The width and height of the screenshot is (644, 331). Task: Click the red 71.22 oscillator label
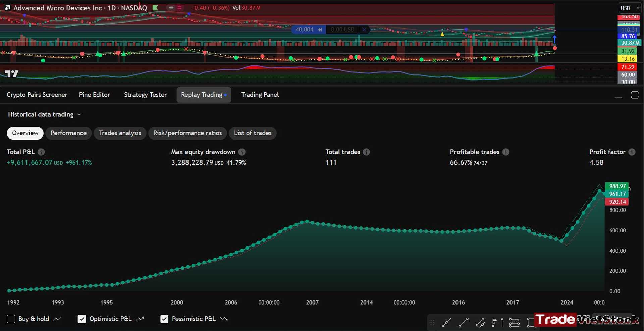(x=627, y=67)
